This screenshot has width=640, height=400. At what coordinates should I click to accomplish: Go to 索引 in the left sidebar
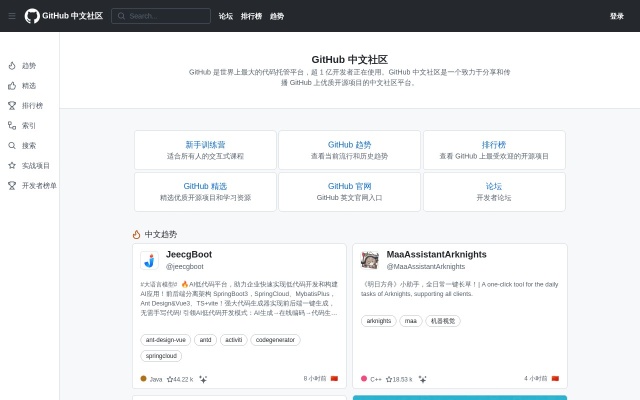(x=29, y=126)
